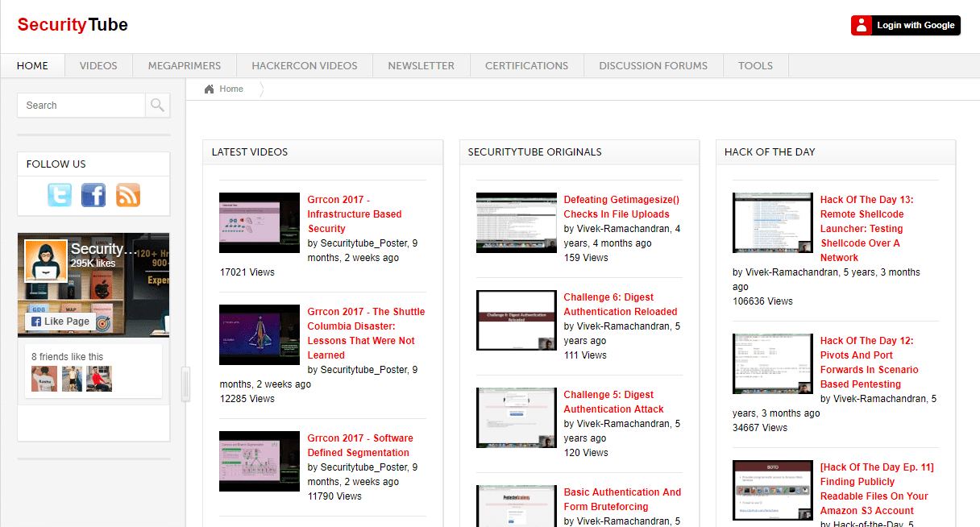
Task: Click the Home breadcrumb link
Action: (x=231, y=89)
